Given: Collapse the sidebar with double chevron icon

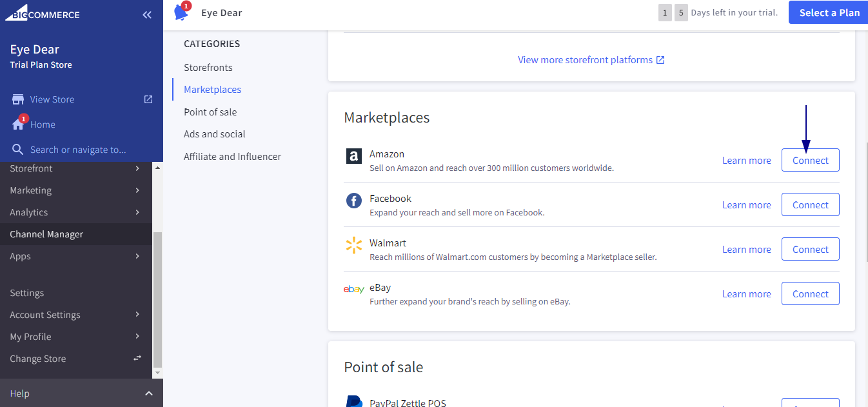Looking at the screenshot, I should (x=147, y=15).
